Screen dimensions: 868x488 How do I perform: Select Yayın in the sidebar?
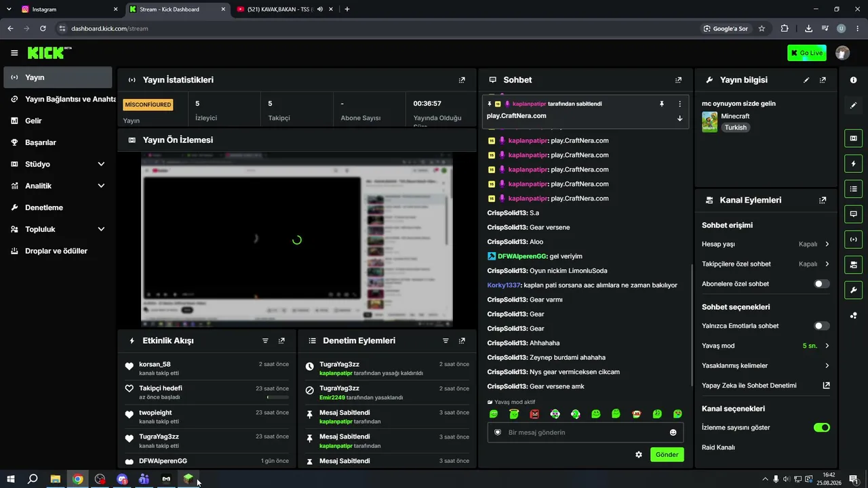[x=58, y=77]
